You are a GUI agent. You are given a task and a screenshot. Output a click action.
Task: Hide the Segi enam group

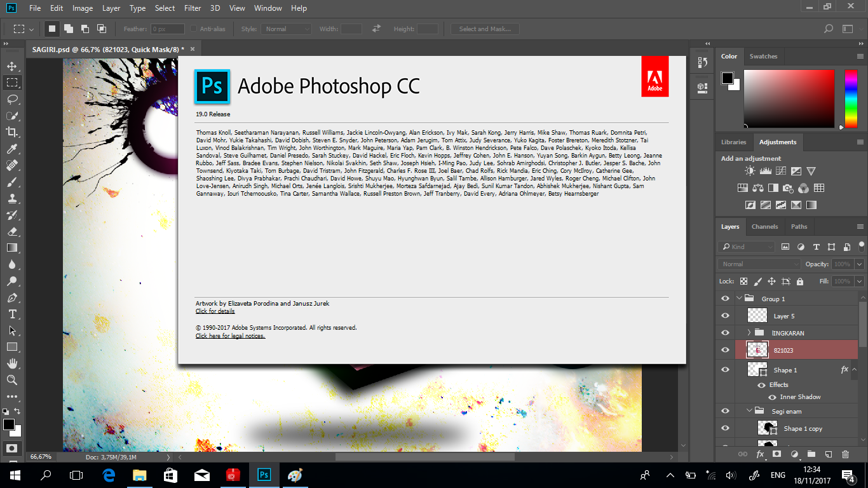click(725, 411)
